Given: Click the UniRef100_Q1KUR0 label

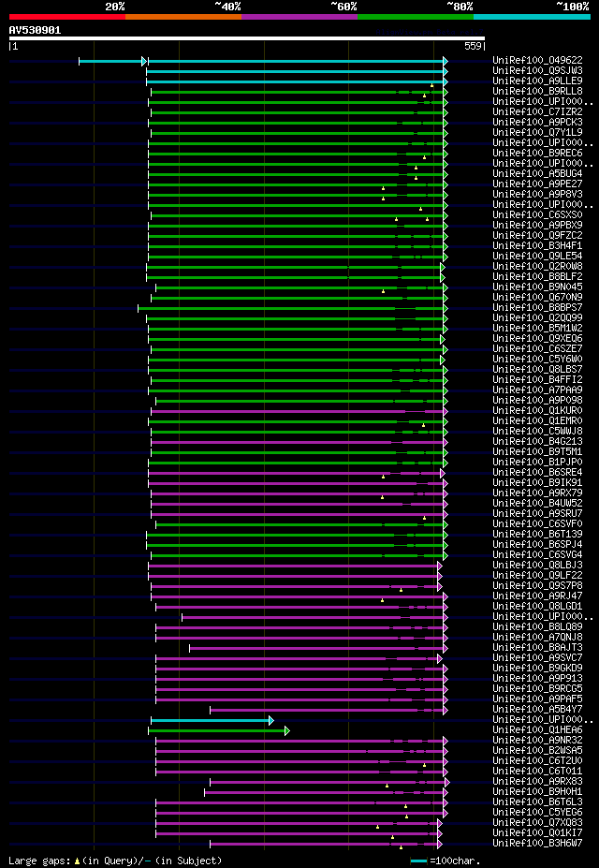Looking at the screenshot, I should [537, 411].
